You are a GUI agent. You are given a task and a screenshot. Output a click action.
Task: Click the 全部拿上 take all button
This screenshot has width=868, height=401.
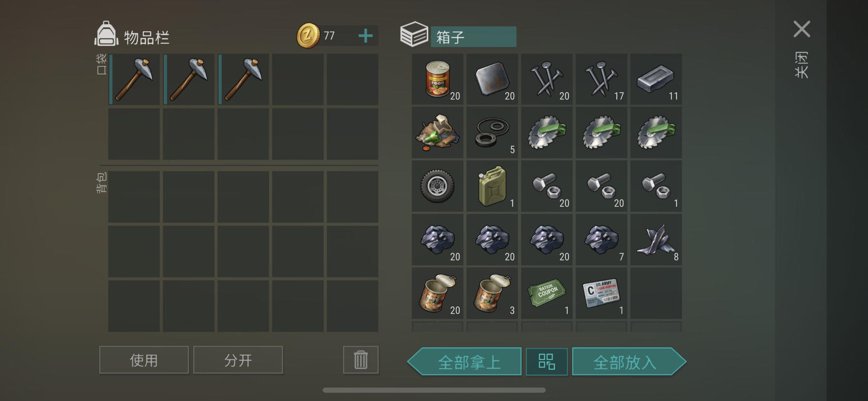click(465, 362)
